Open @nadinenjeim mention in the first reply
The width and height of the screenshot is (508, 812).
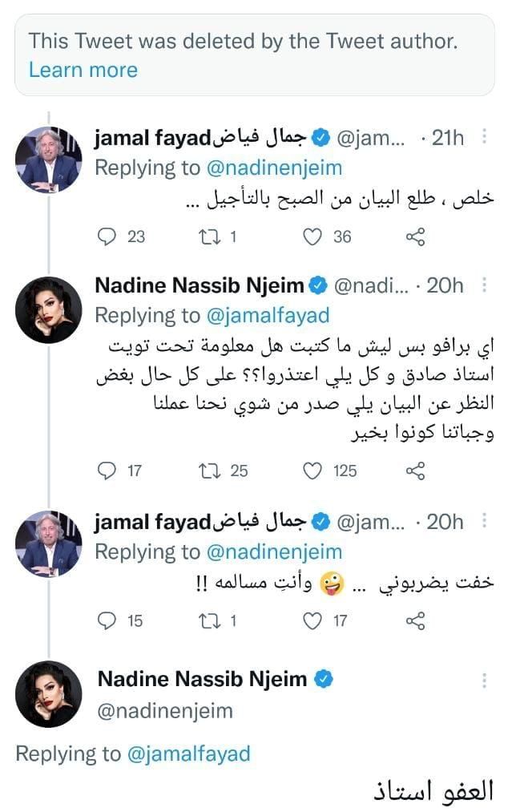click(x=274, y=168)
